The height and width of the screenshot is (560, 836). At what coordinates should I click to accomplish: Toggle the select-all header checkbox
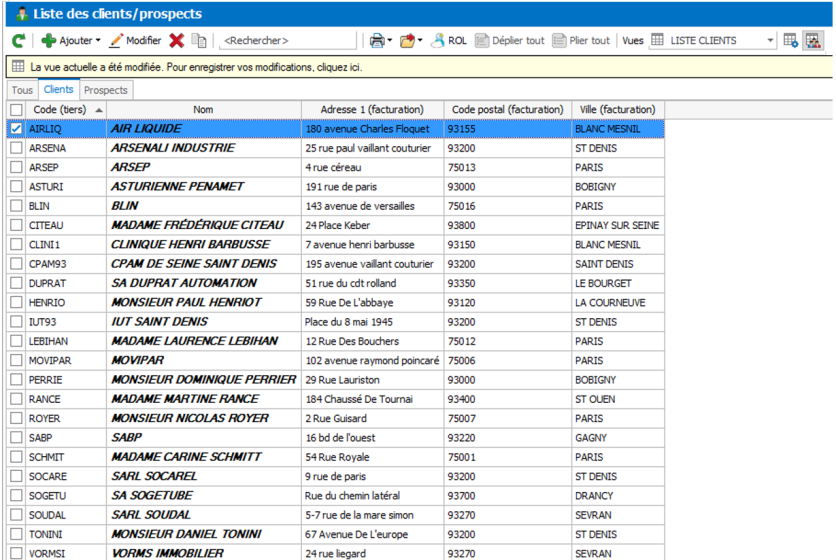17,110
